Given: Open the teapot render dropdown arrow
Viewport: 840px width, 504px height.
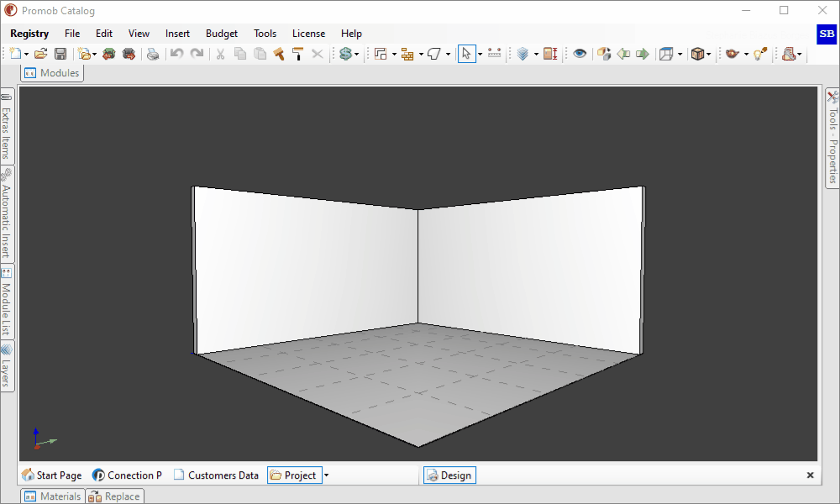Looking at the screenshot, I should point(746,54).
